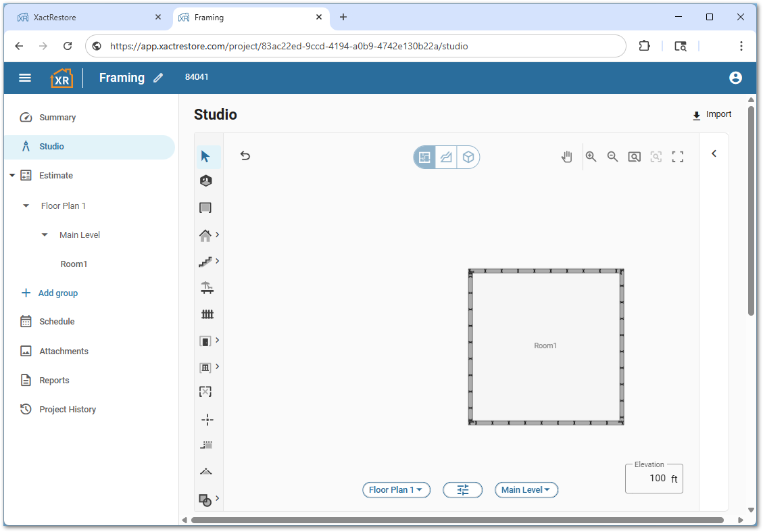Open the Main Level dropdown at bottom

[526, 490]
